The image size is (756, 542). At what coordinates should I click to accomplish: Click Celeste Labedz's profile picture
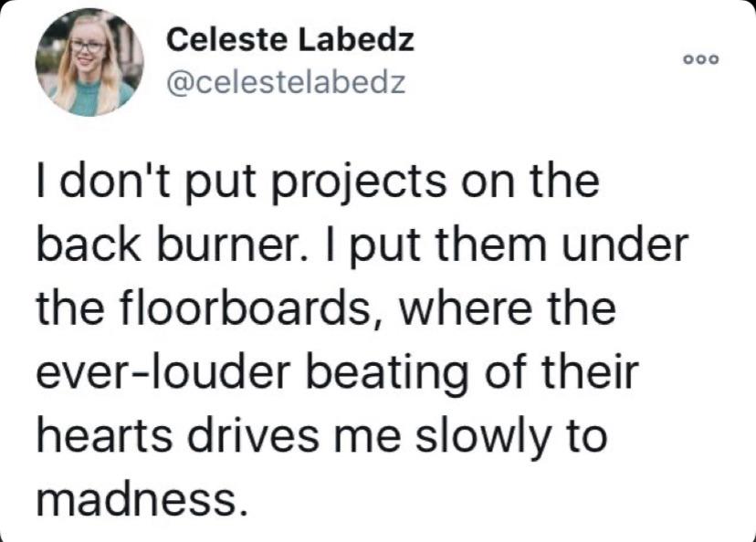tap(89, 64)
